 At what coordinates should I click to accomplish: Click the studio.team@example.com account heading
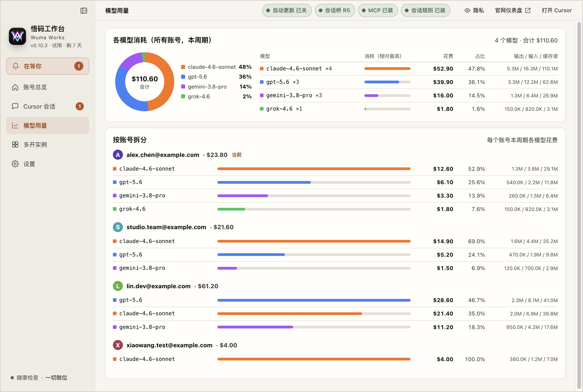tap(166, 227)
